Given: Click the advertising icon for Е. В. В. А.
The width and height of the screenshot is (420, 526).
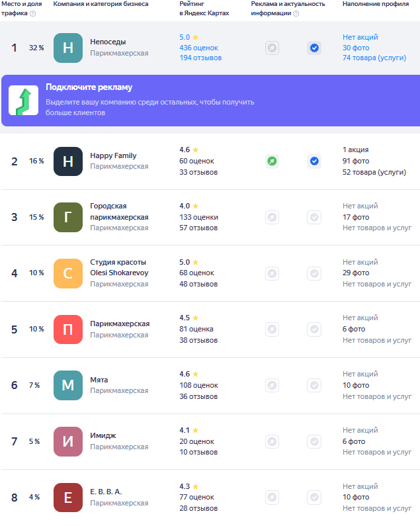Looking at the screenshot, I should pos(272,498).
